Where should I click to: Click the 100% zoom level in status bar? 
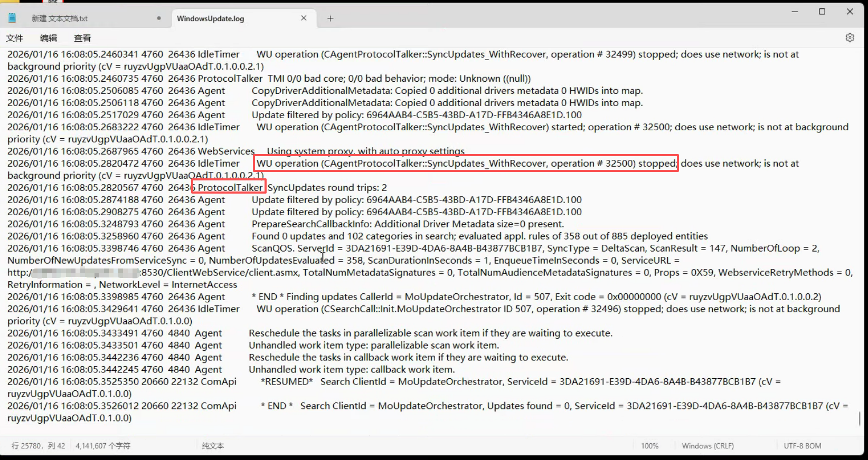point(649,446)
